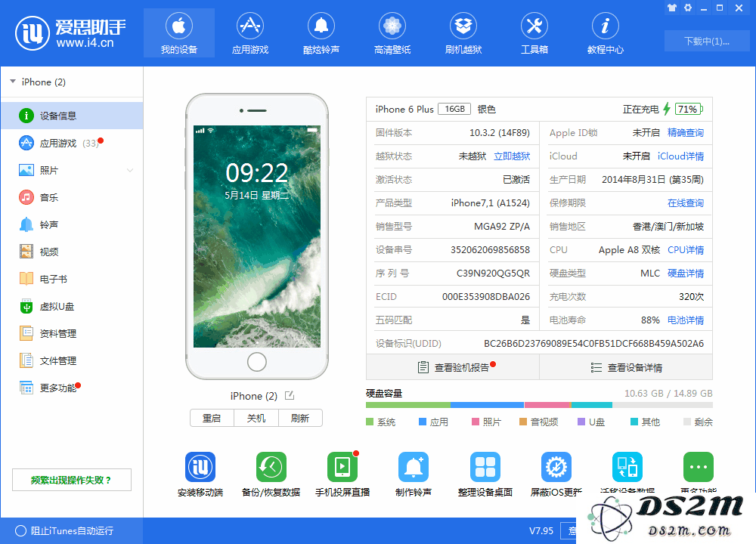Open the 应用游戏 top tab
This screenshot has height=544, width=756.
(249, 32)
